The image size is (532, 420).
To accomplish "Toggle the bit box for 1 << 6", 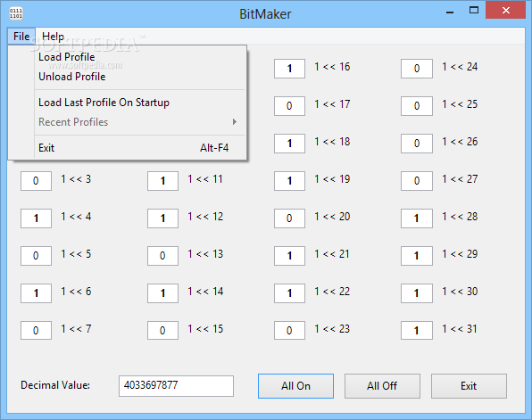I will pos(36,293).
